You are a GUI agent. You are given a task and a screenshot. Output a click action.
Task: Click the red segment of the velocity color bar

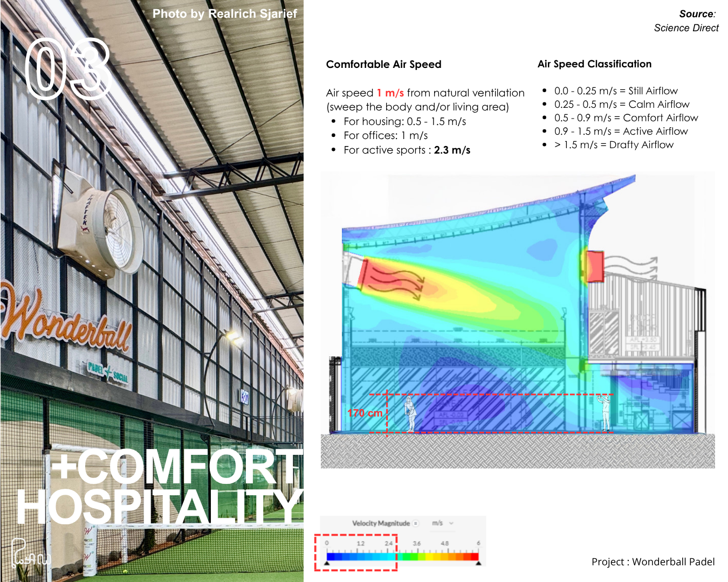point(472,557)
